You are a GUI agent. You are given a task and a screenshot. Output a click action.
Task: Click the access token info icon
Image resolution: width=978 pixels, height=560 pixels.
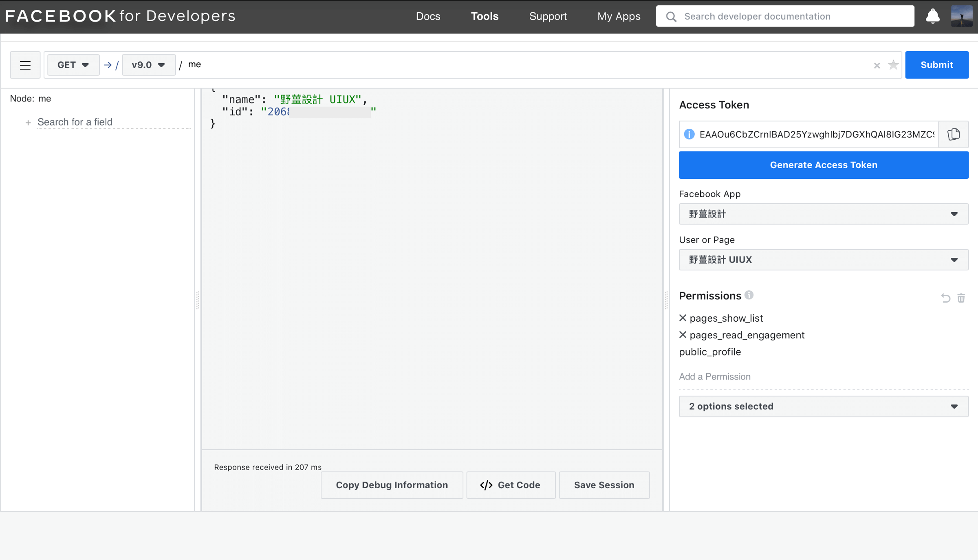689,134
